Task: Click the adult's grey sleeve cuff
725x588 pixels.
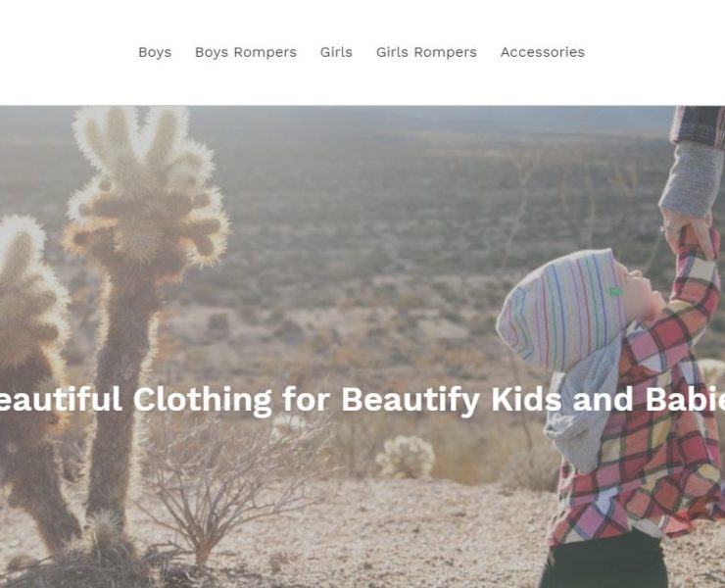Action: pos(692,180)
